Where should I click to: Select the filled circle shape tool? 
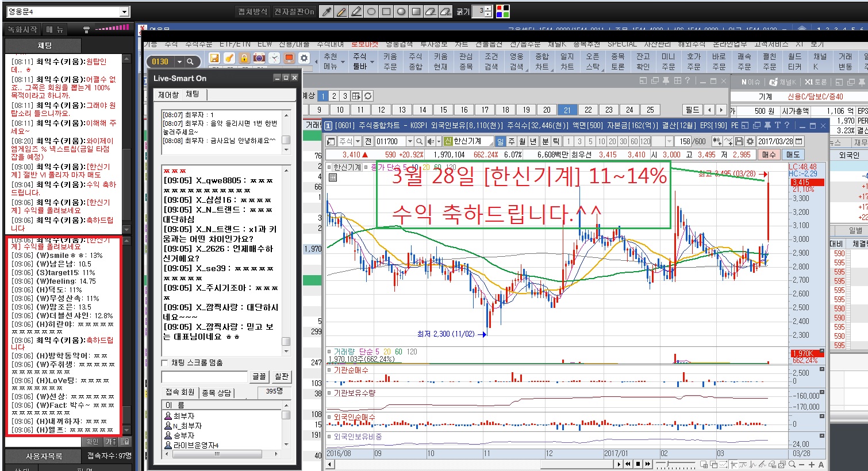pos(401,11)
